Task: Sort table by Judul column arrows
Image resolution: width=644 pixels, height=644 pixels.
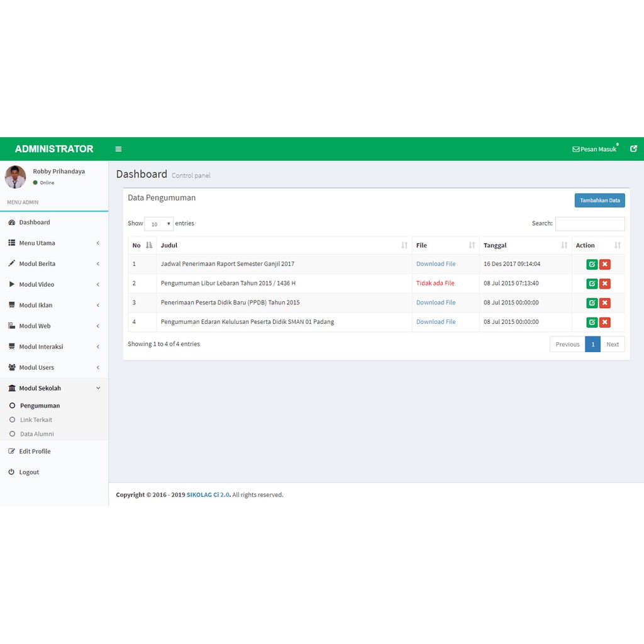Action: pos(404,245)
